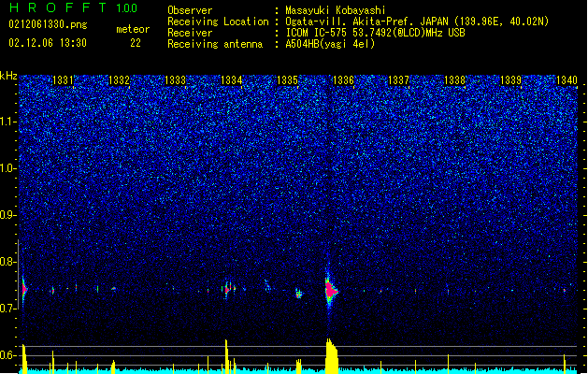Click the Receiving antenna label
The image size is (588, 374).
pyautogui.click(x=215, y=44)
